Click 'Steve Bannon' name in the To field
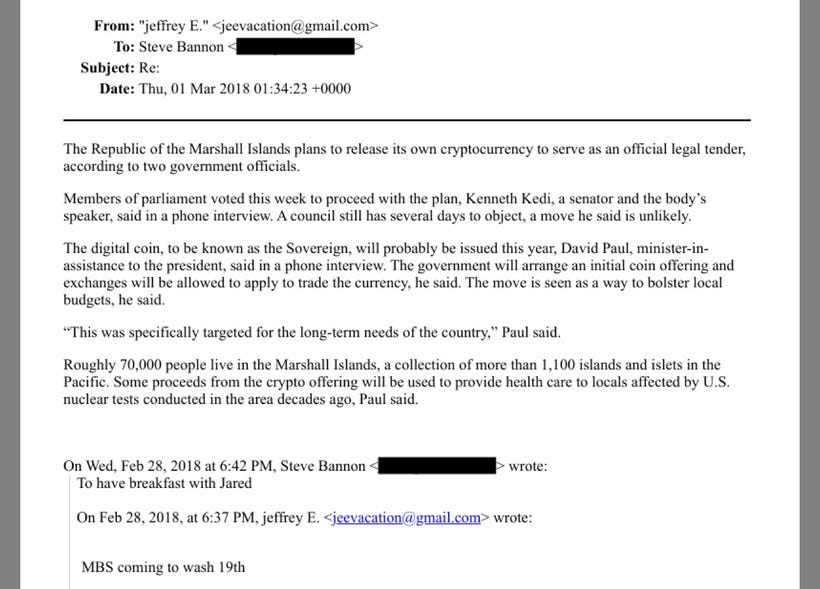 point(181,47)
